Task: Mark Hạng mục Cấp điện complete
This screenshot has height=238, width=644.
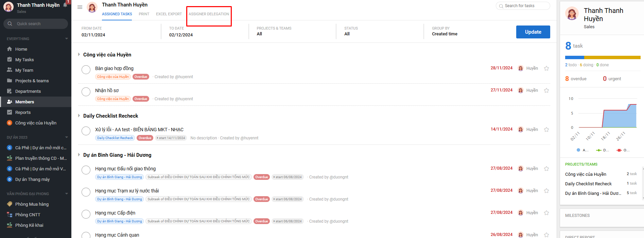Action: point(86,214)
